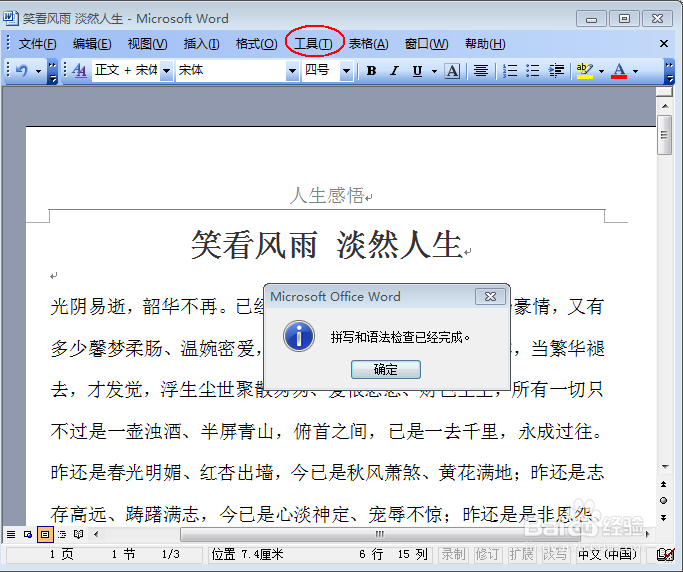Toggle 录制 macro recording in status bar

point(453,554)
